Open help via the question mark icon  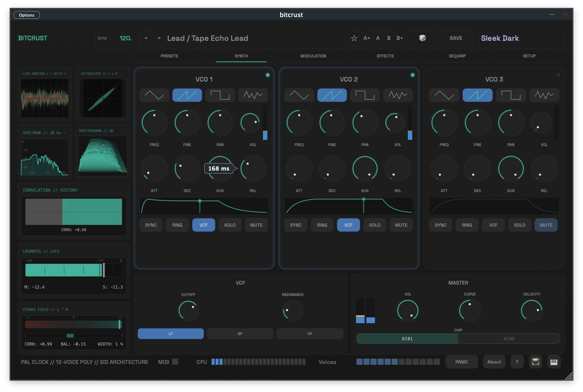(517, 362)
